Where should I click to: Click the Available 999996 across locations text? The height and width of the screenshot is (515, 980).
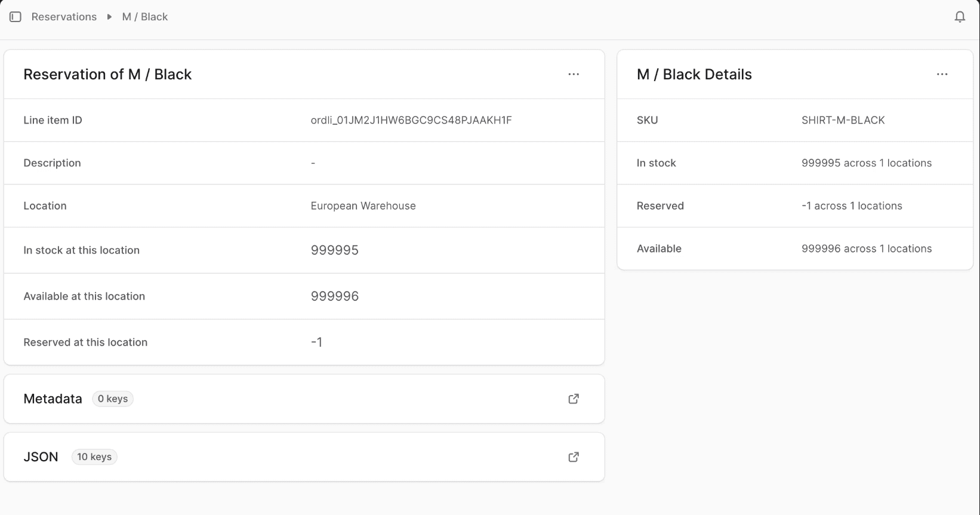(866, 249)
